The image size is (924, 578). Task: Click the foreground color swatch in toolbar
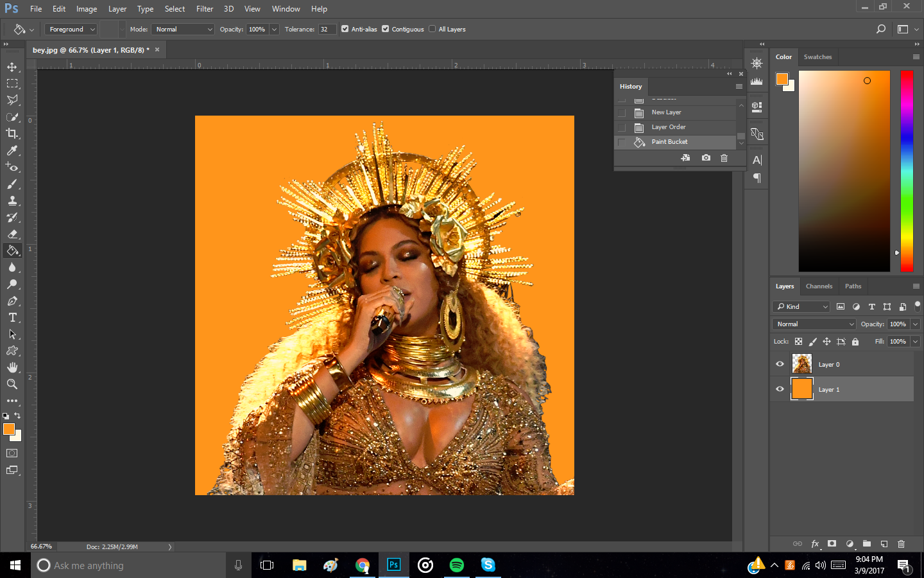click(x=8, y=429)
